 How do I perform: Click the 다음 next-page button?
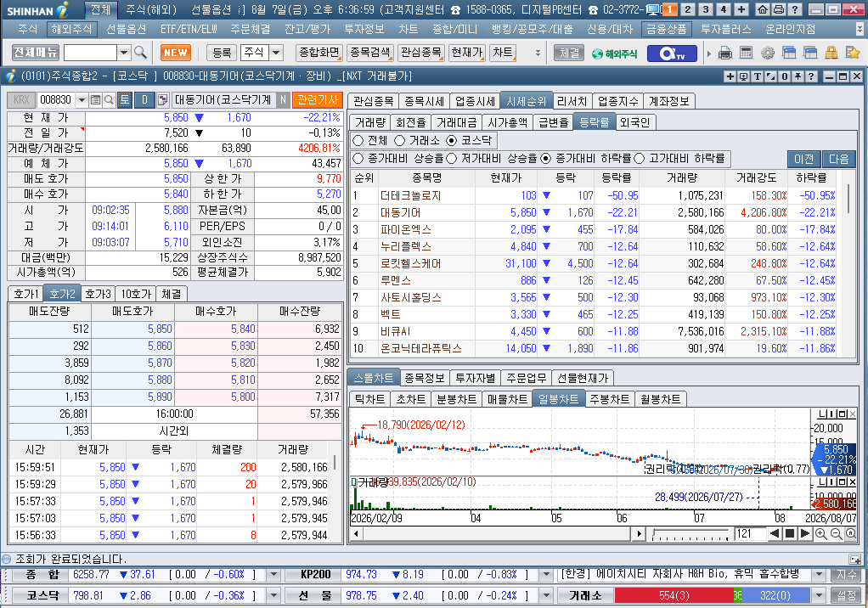838,160
